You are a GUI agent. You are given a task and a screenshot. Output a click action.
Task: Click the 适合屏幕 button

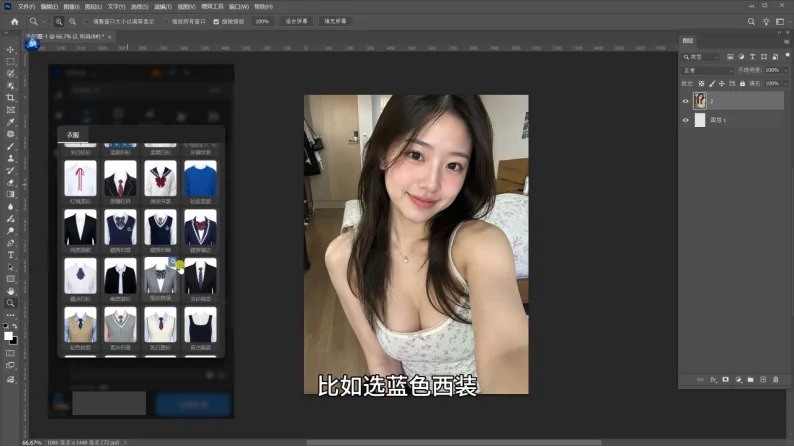tap(296, 22)
